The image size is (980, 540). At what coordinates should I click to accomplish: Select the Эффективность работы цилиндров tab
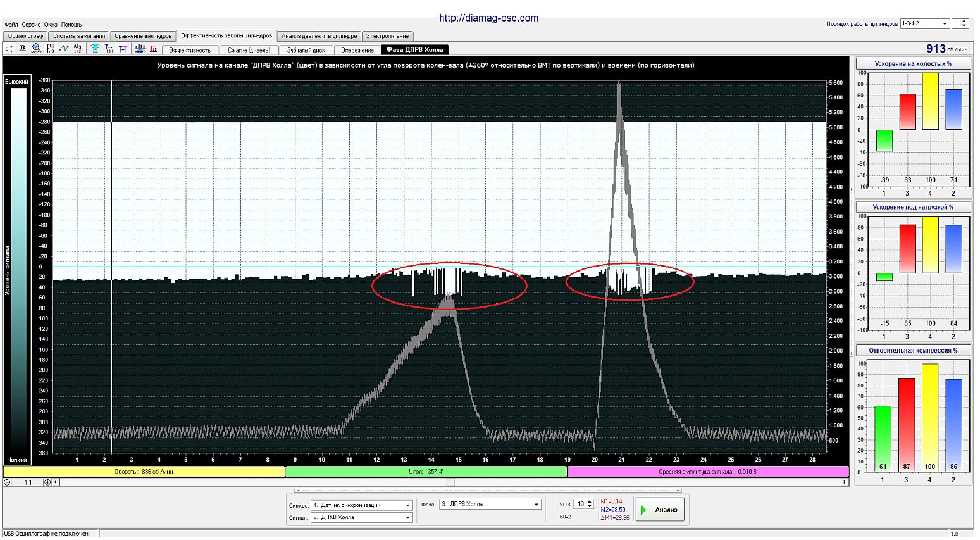(226, 35)
